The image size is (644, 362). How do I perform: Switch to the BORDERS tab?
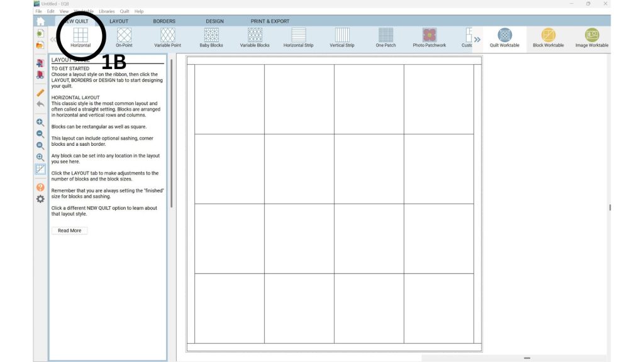point(164,21)
